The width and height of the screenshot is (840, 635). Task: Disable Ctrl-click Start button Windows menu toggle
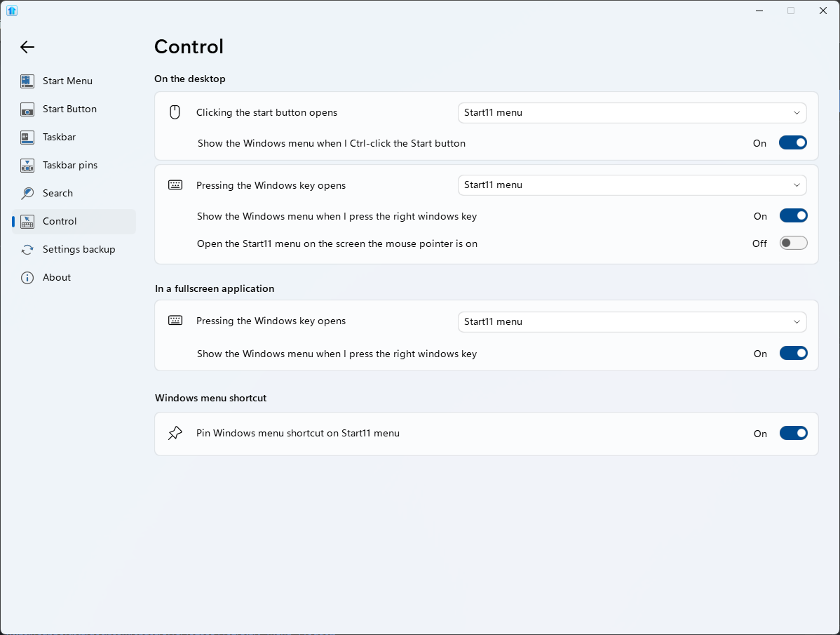[793, 143]
